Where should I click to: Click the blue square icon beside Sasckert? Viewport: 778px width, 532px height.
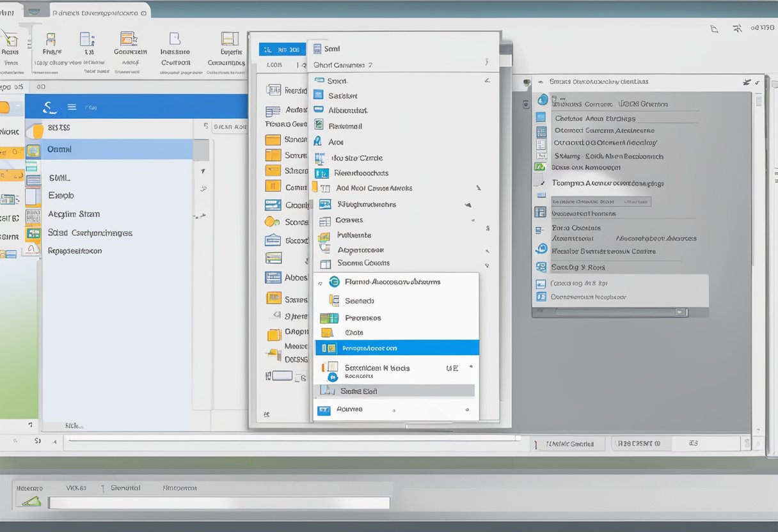(318, 95)
